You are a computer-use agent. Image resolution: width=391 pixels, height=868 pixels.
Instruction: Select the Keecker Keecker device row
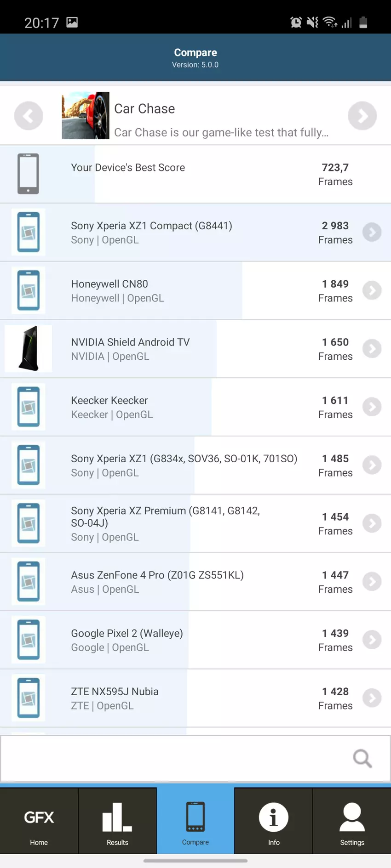184,407
